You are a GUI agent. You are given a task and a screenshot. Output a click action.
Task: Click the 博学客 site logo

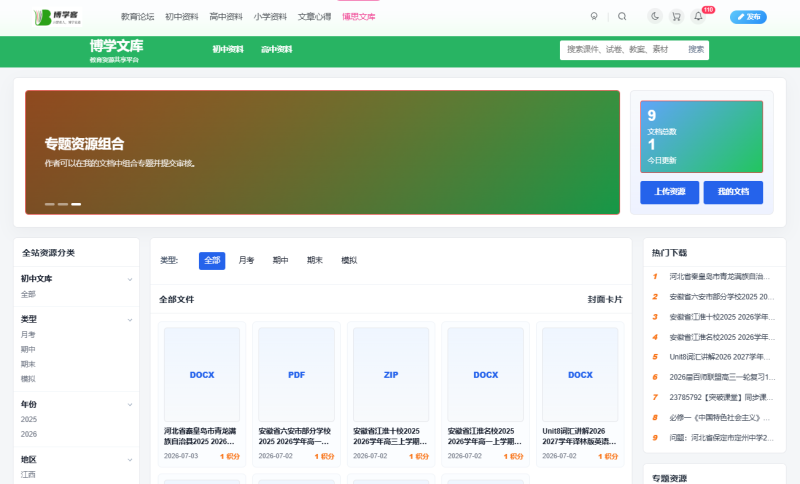coord(57,17)
